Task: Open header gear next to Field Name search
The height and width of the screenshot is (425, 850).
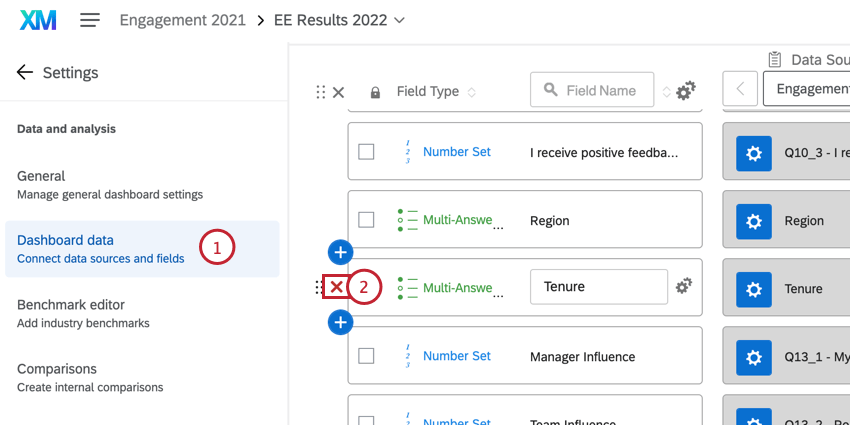Action: coord(685,91)
